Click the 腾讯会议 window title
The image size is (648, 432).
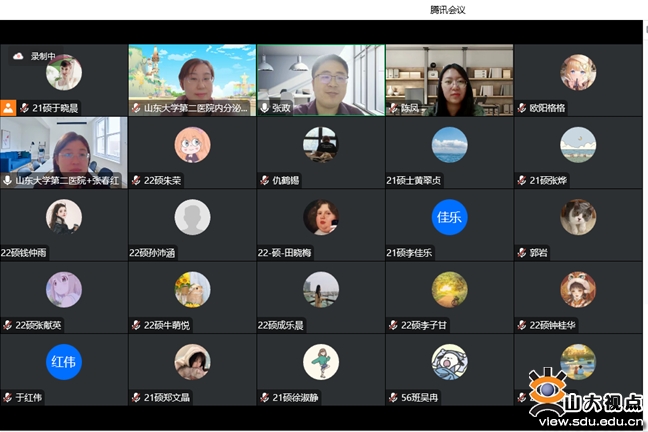[x=447, y=10]
